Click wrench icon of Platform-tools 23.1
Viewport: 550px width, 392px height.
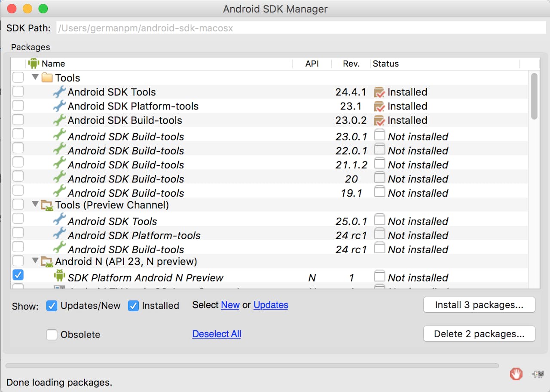(60, 106)
